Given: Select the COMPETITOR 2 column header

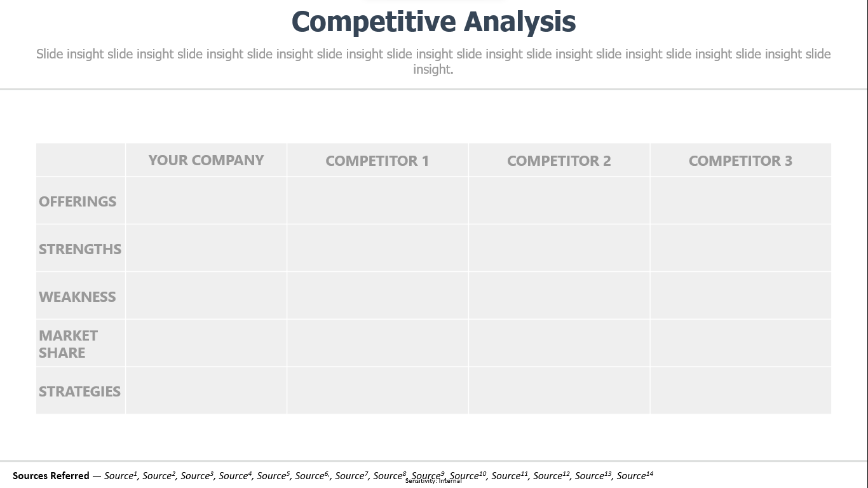Looking at the screenshot, I should pyautogui.click(x=559, y=161).
